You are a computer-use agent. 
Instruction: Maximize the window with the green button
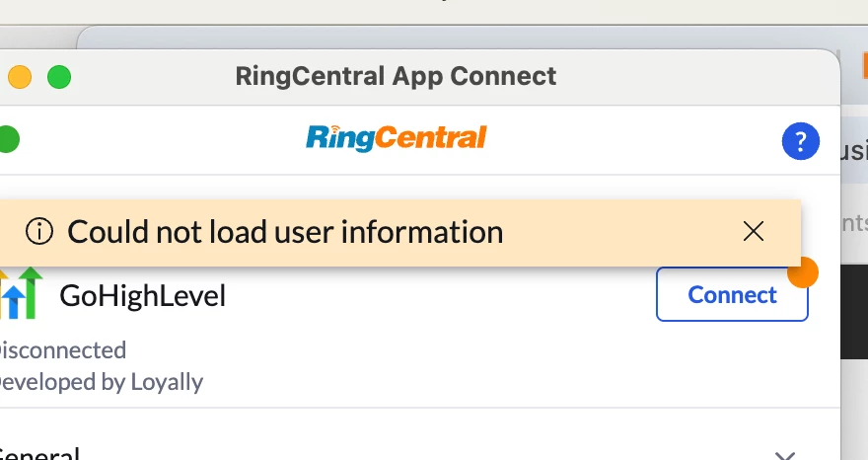click(x=59, y=77)
